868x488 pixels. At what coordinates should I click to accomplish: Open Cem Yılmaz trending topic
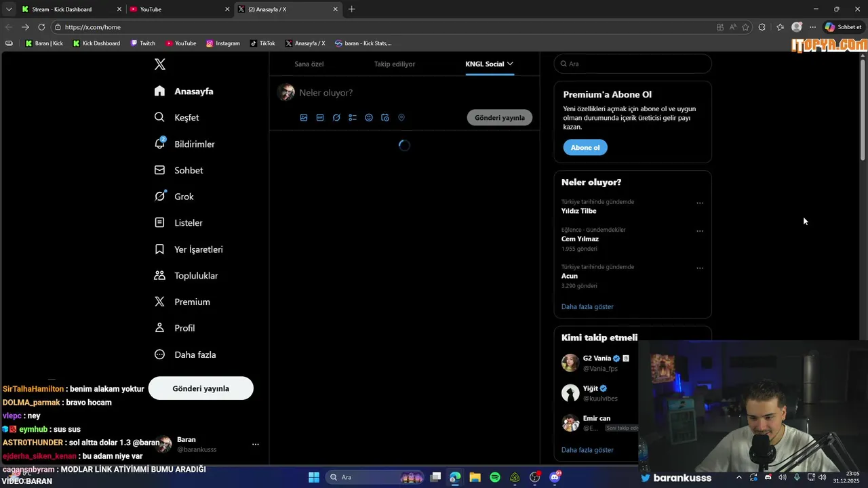point(580,239)
